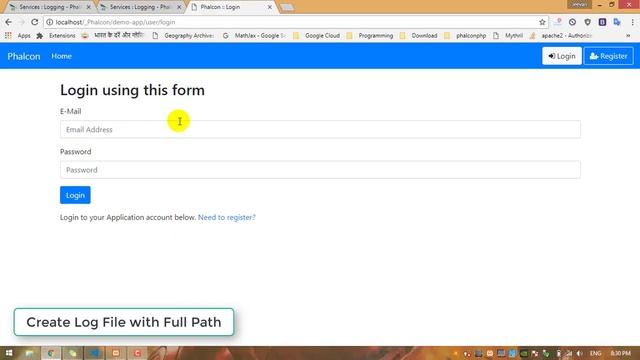The height and width of the screenshot is (360, 640).
Task: Open the Download bookmark folder
Action: tap(419, 36)
